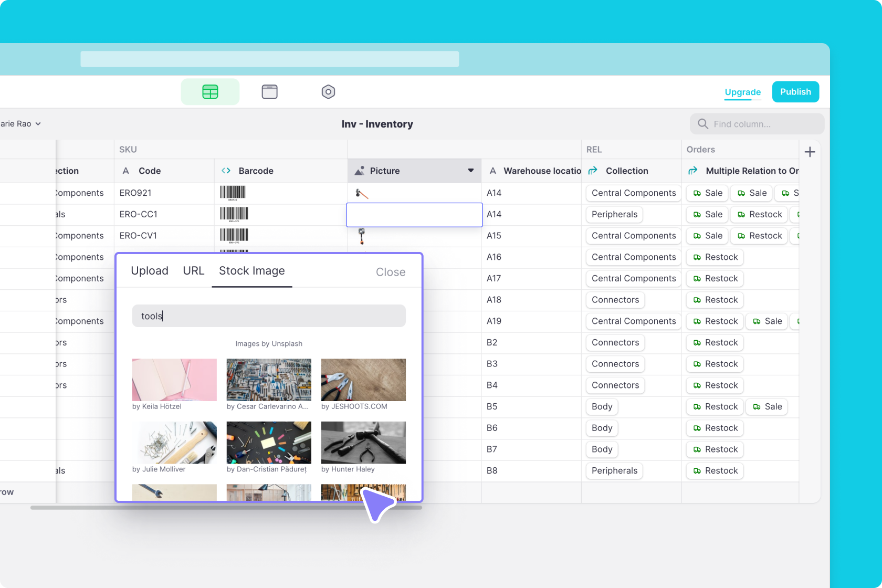The width and height of the screenshot is (882, 588).
Task: Click the plus icon to add column
Action: click(810, 152)
